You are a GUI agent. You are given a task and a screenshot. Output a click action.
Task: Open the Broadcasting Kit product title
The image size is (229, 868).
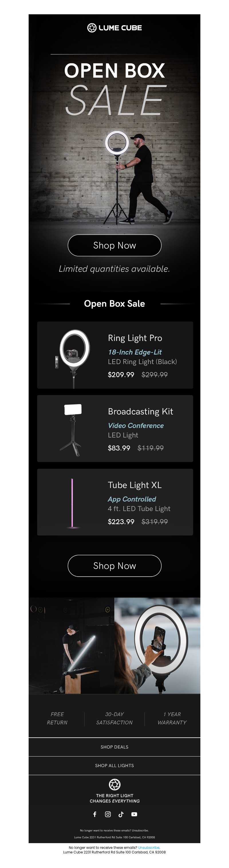click(x=140, y=412)
